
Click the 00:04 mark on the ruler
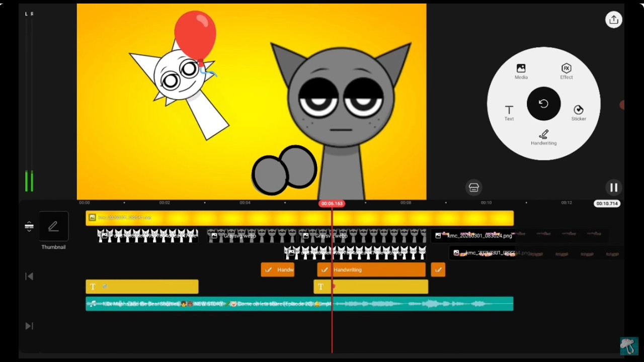click(245, 203)
